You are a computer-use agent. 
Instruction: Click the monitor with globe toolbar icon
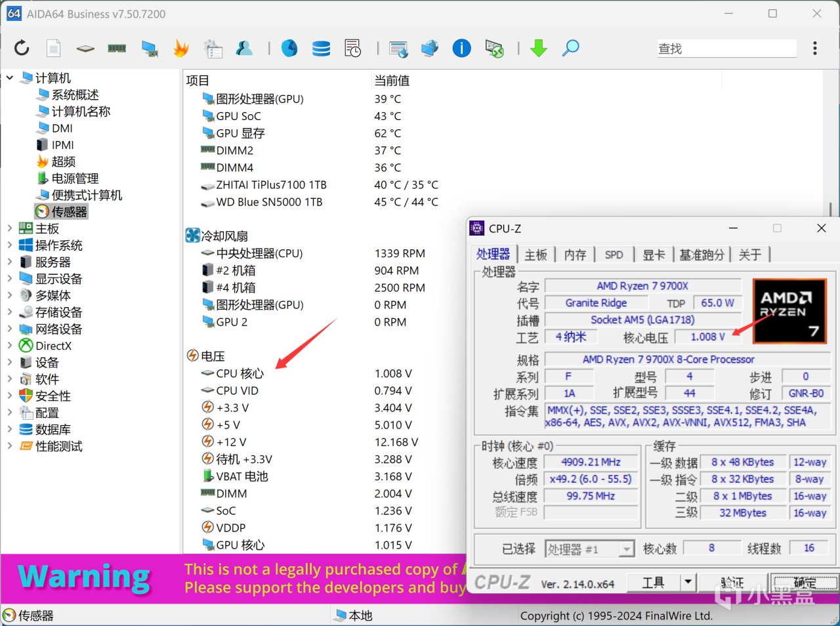tap(430, 48)
